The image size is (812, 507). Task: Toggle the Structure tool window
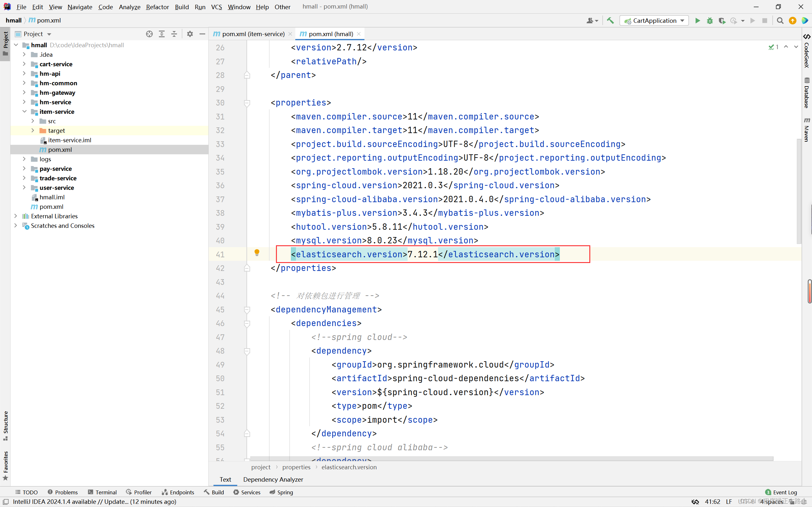pyautogui.click(x=5, y=425)
